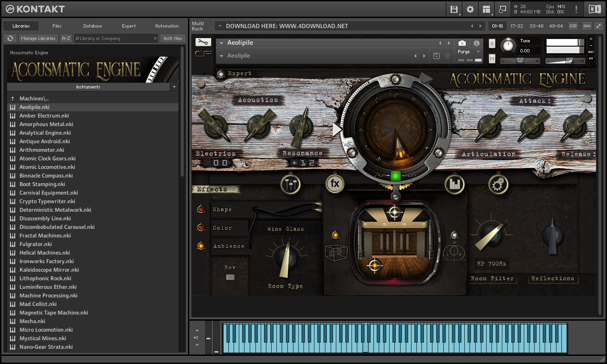Toggle the Expert mode button

(221, 74)
